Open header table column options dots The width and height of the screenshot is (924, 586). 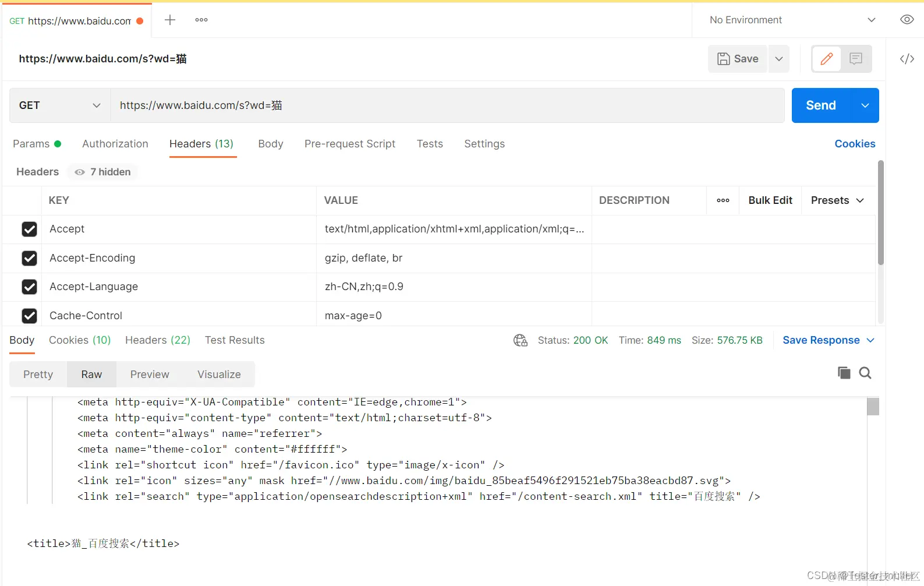tap(723, 200)
